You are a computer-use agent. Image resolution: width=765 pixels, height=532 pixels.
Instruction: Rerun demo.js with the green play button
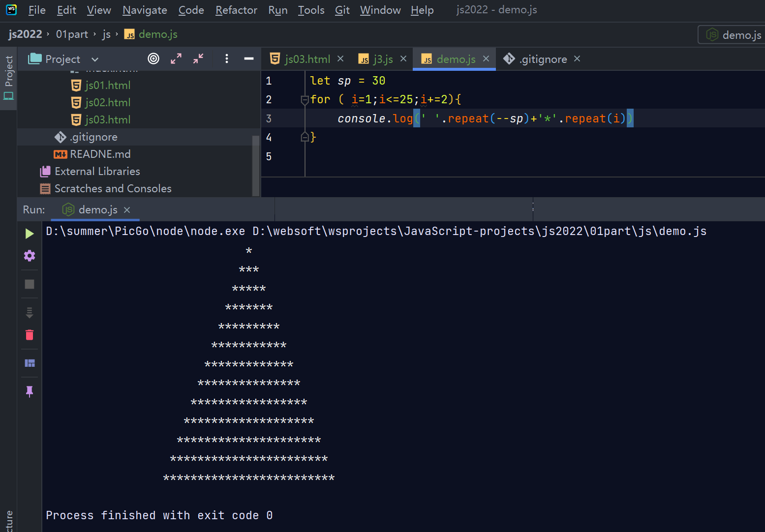(30, 234)
